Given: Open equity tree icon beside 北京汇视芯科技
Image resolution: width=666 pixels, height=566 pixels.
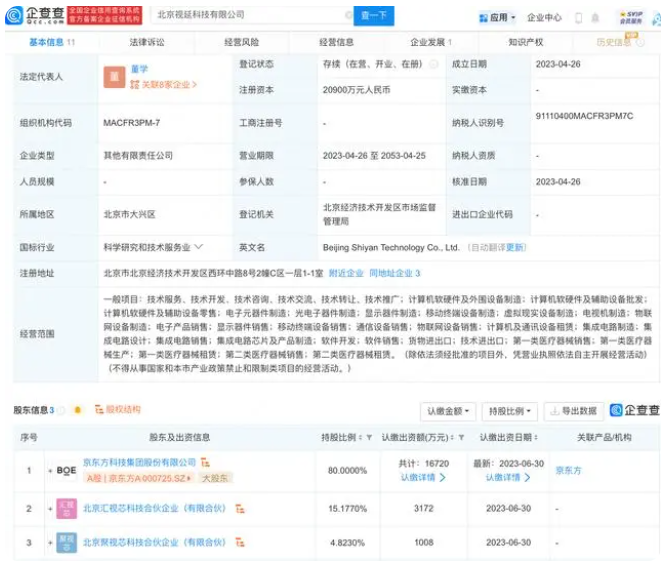Looking at the screenshot, I should pos(240,508).
